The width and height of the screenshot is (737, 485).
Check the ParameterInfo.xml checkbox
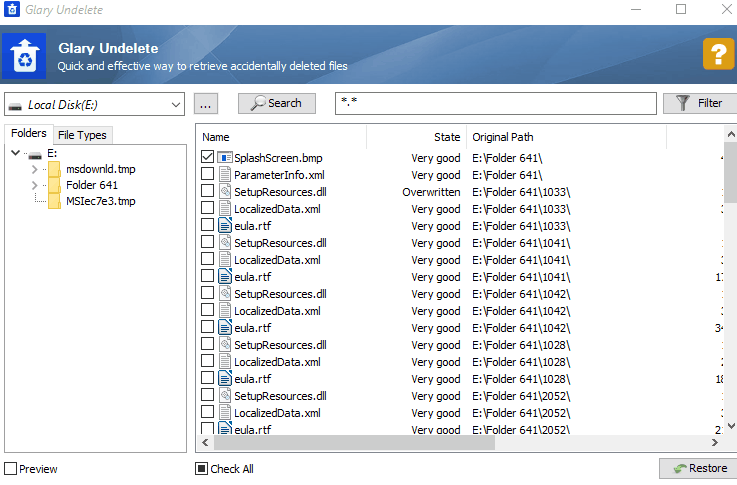(207, 173)
